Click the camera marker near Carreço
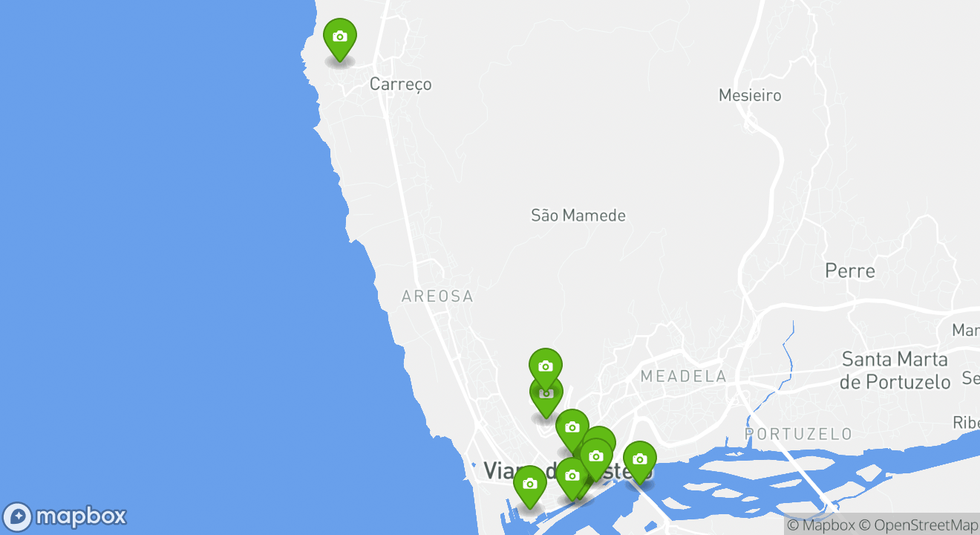980x535 pixels. (x=340, y=38)
